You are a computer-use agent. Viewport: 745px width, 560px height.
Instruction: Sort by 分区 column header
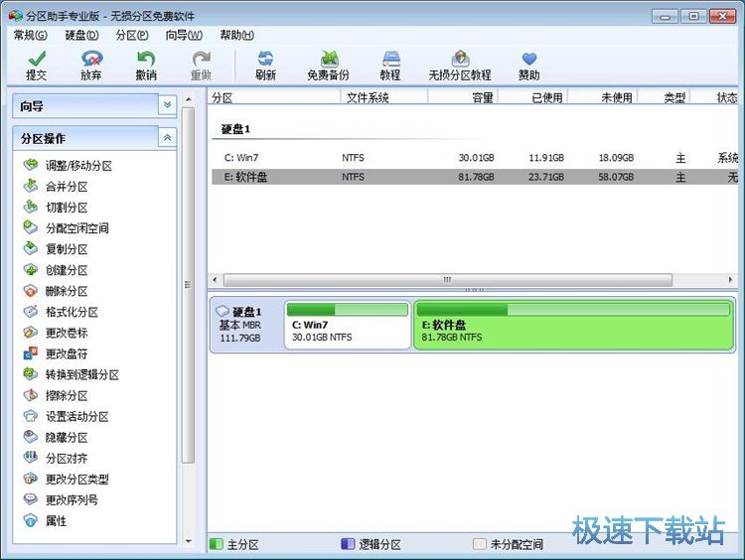tap(274, 97)
